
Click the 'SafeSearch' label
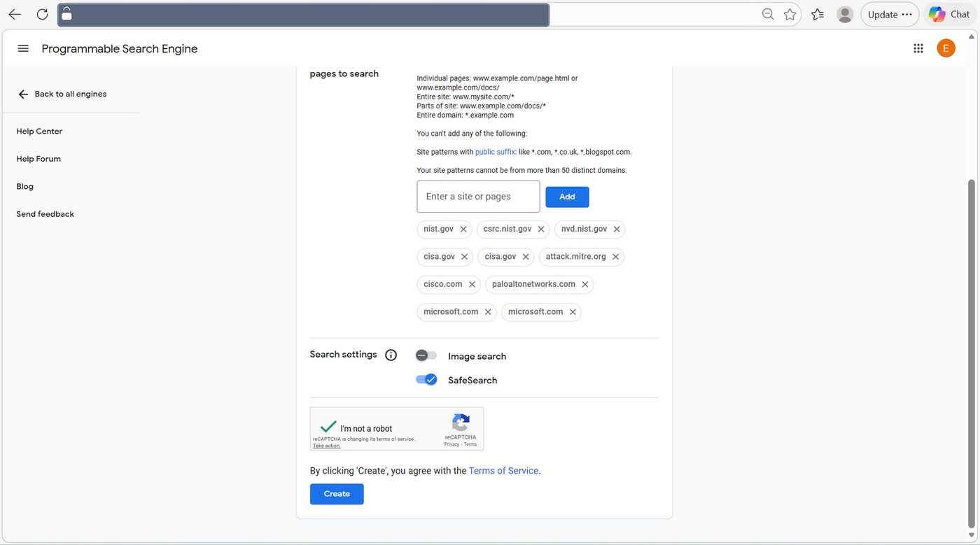[x=472, y=380]
